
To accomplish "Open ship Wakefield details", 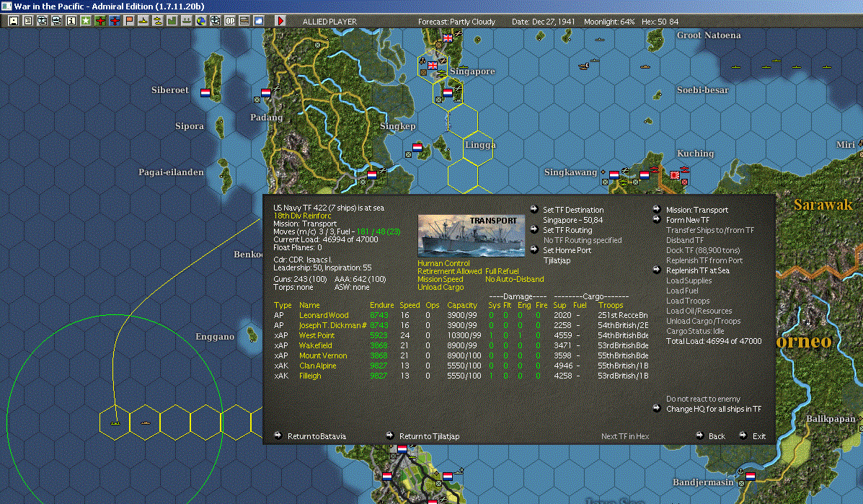I will tap(315, 345).
